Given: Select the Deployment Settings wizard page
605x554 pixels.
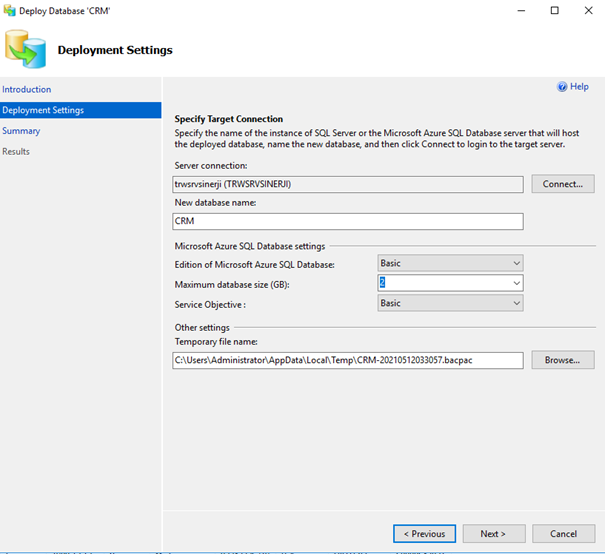Looking at the screenshot, I should click(81, 110).
